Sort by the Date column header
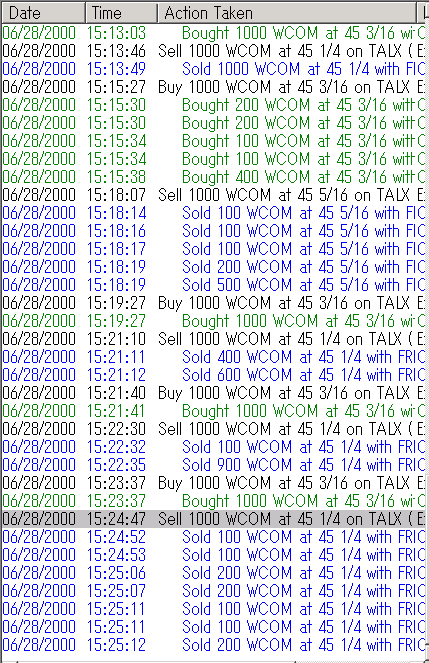 coord(44,13)
